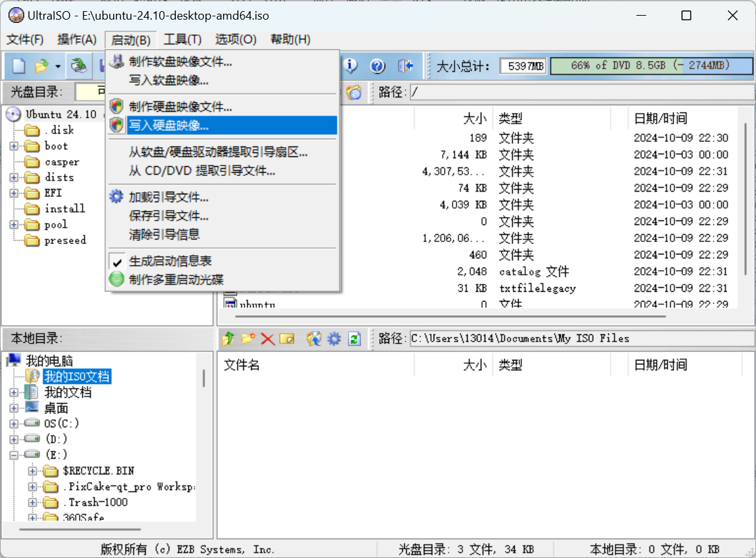Click the floppy drive icon beside 制作软盘映像文件
Screen dimensions: 756x558
pos(116,61)
